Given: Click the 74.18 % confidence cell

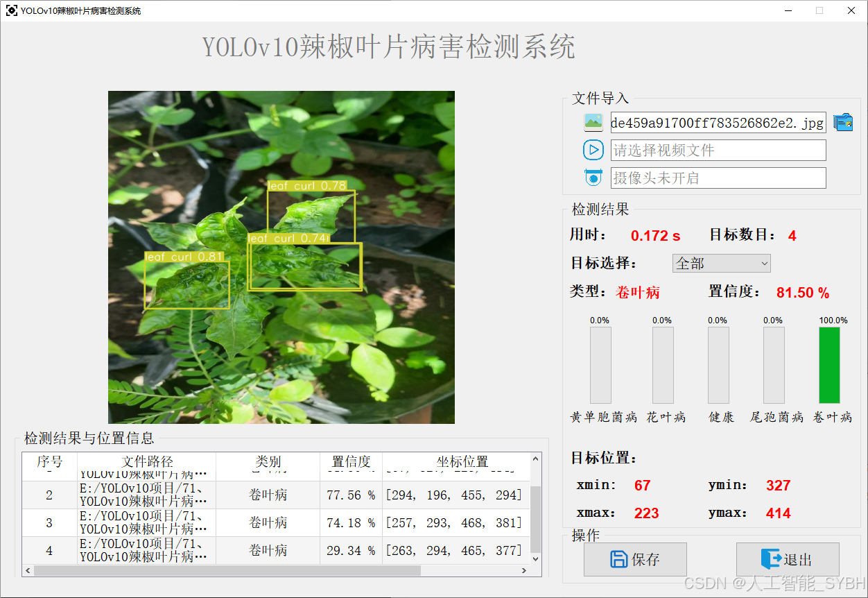Looking at the screenshot, I should point(351,523).
